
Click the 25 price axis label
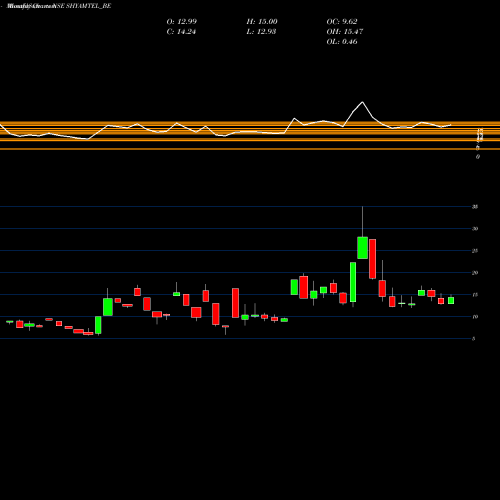click(x=475, y=251)
